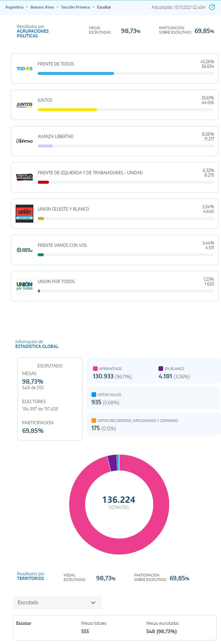Click the Unión Celeste y Blanco logo
Screen dimensions: 221x644
click(25, 213)
